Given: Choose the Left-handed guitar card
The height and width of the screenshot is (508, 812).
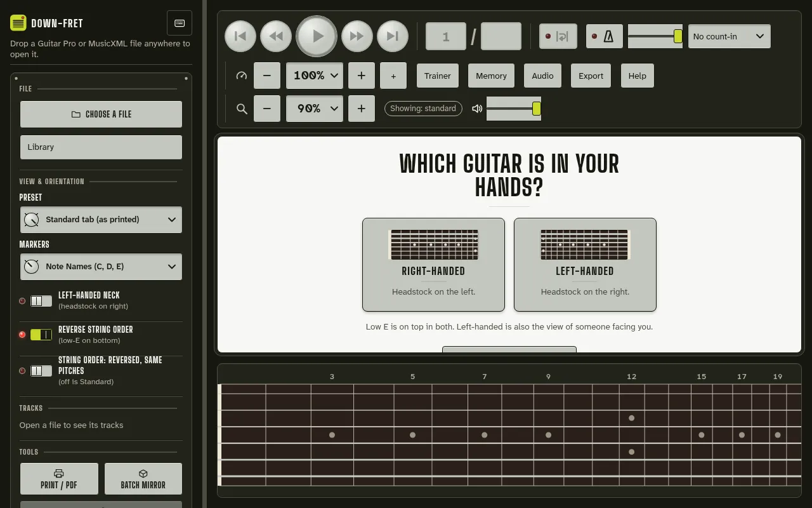Looking at the screenshot, I should (x=585, y=265).
